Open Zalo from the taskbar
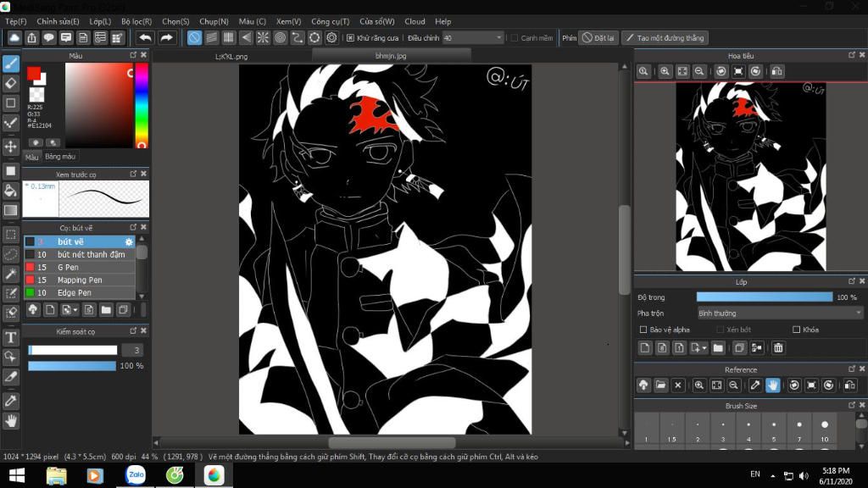Image resolution: width=868 pixels, height=488 pixels. [136, 474]
